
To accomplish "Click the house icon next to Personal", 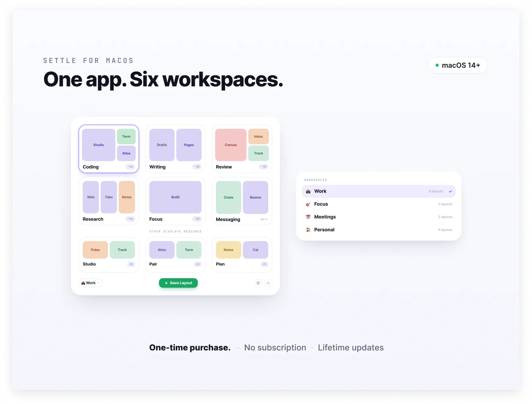I will pos(308,230).
